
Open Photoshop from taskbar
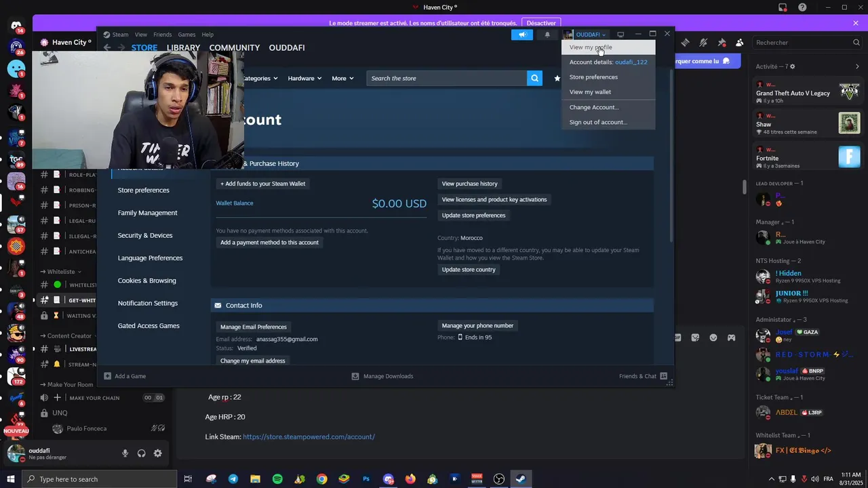pyautogui.click(x=366, y=479)
